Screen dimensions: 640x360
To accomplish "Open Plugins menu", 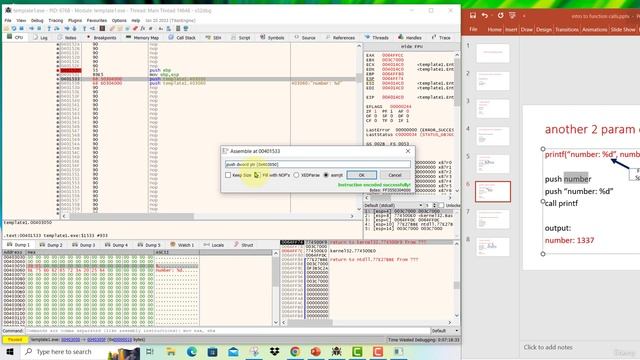I will tap(75, 20).
